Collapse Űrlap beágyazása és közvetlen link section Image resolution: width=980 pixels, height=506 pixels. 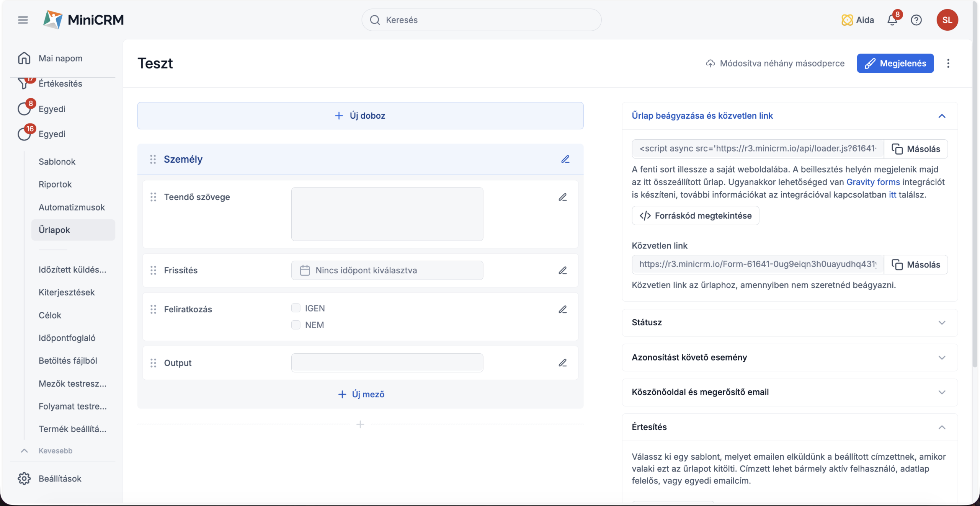point(942,116)
